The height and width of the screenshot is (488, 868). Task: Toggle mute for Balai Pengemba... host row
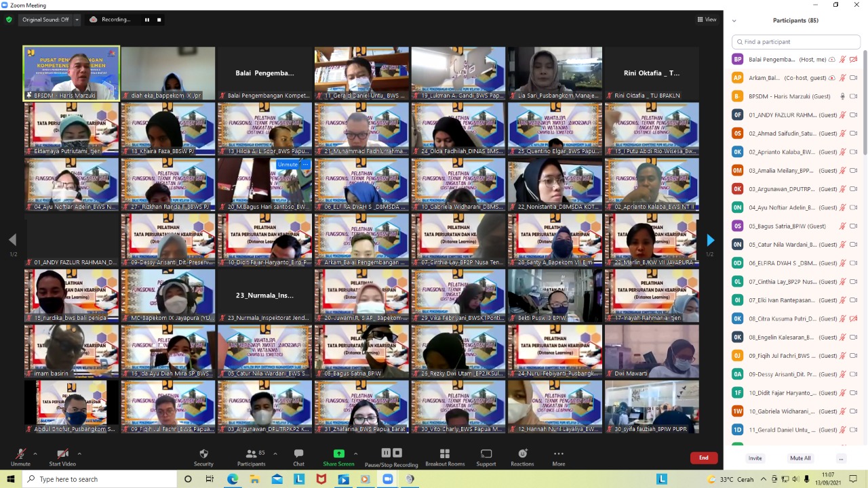point(842,60)
